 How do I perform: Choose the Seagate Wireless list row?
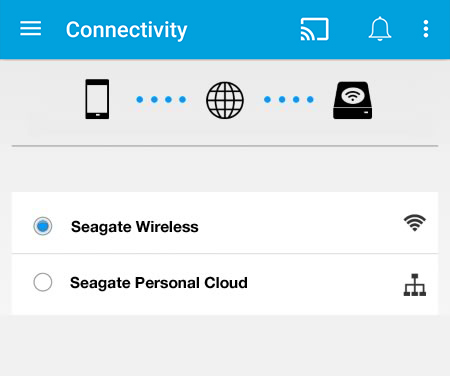pos(225,223)
